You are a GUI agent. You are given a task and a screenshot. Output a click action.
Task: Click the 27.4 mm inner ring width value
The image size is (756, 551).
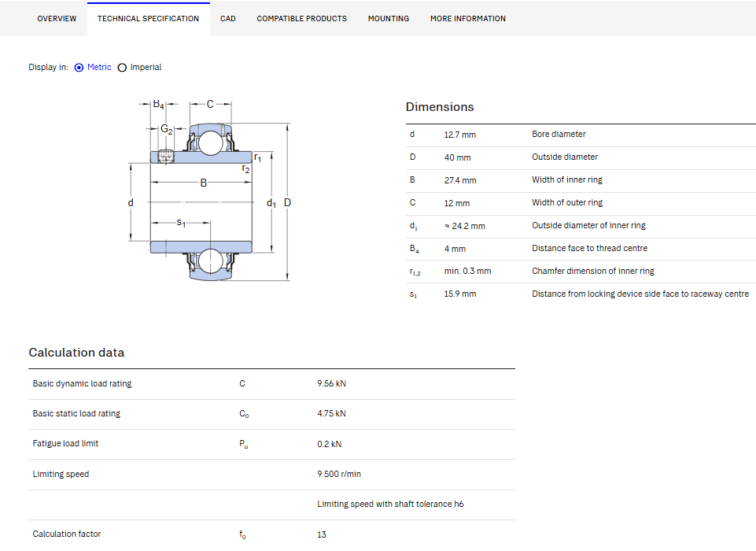click(460, 180)
